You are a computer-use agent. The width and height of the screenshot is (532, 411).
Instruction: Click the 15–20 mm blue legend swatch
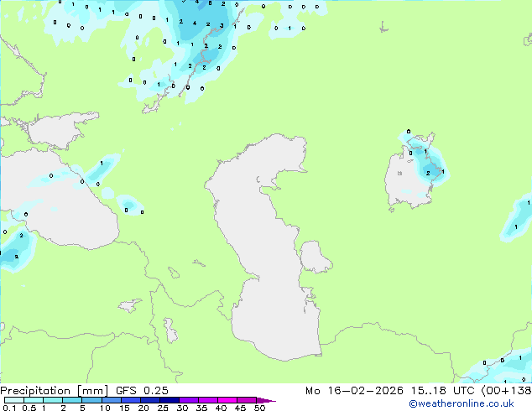[130, 400]
